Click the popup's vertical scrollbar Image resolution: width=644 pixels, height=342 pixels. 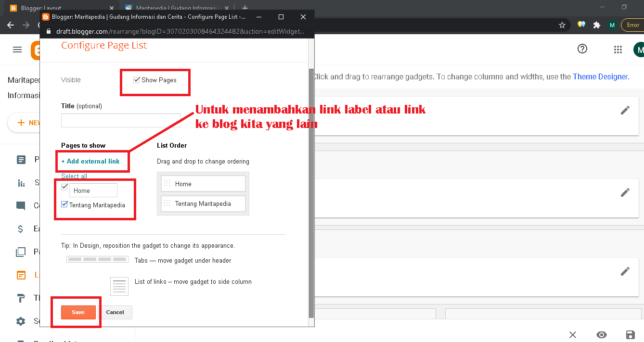[311, 192]
